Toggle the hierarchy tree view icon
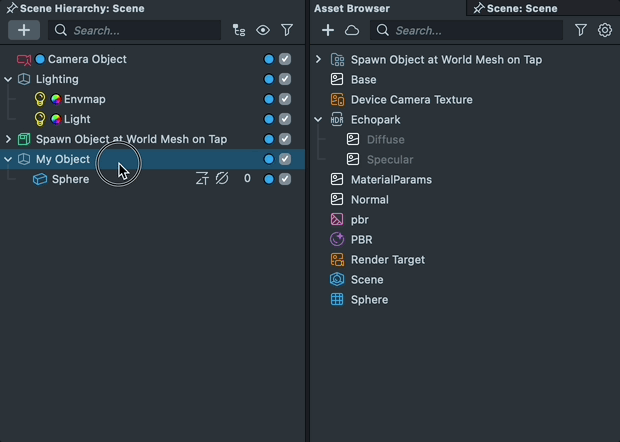This screenshot has height=442, width=620. coord(238,31)
